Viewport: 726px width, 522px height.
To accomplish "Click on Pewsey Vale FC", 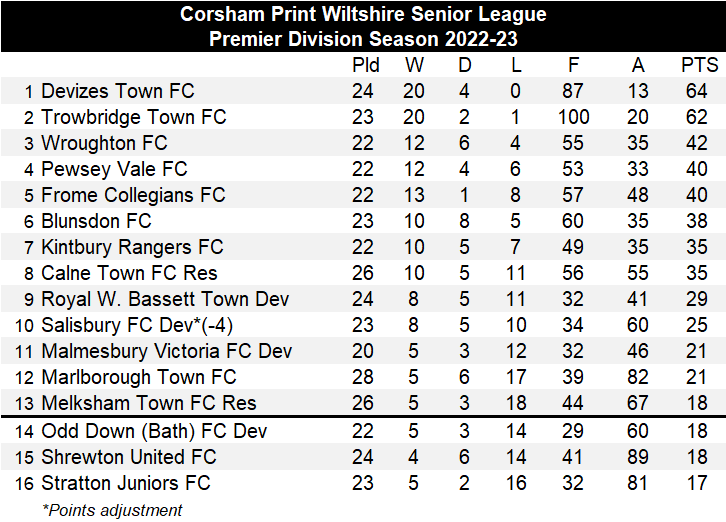I will click(x=114, y=169).
